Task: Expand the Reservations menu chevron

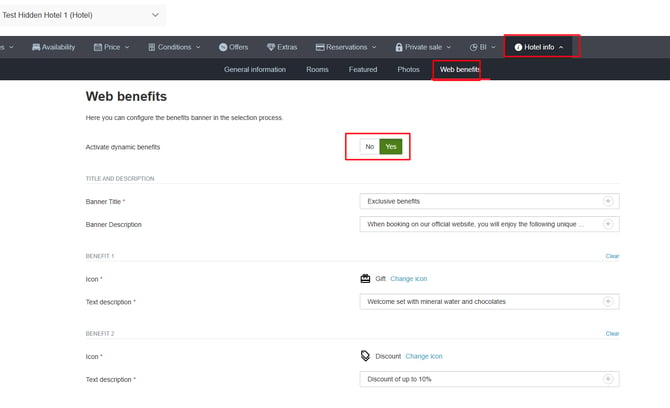Action: coord(374,47)
